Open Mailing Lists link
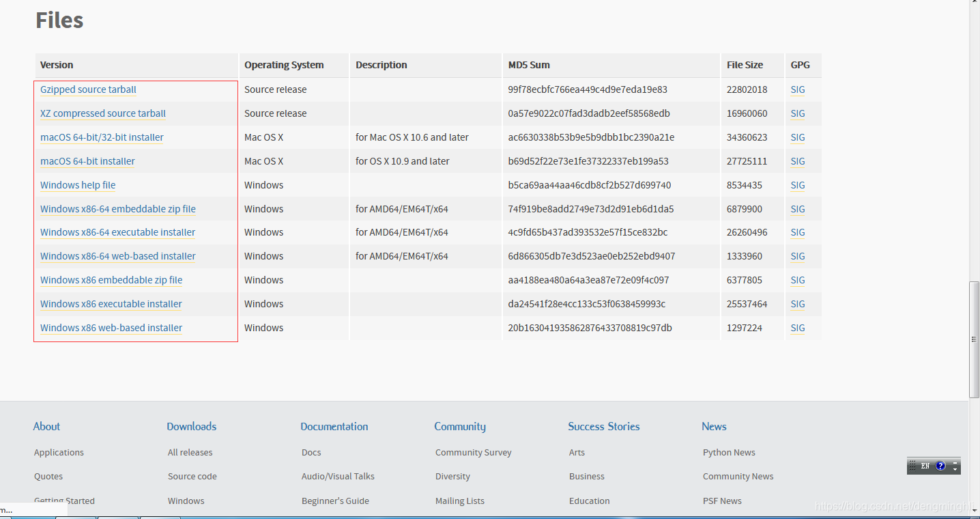980x519 pixels. pos(460,501)
